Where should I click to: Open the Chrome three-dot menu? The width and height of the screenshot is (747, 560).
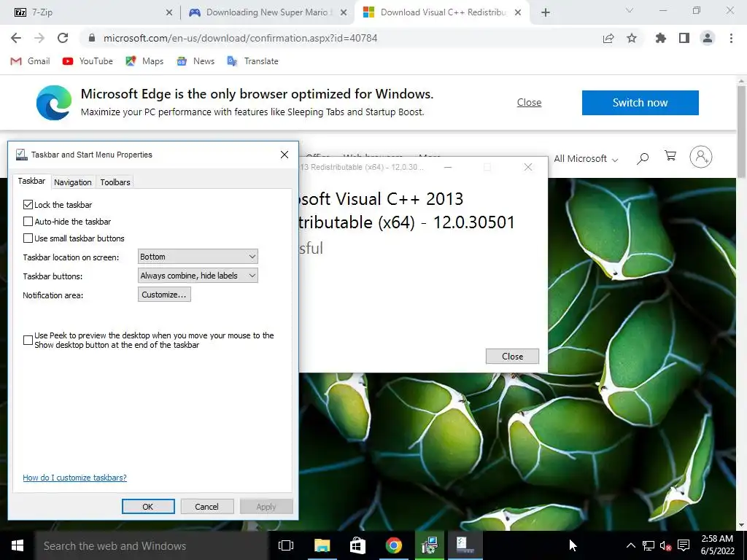coord(731,38)
